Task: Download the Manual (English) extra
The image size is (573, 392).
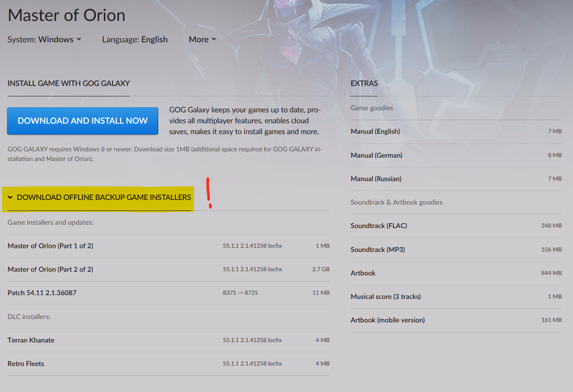Action: click(x=375, y=131)
